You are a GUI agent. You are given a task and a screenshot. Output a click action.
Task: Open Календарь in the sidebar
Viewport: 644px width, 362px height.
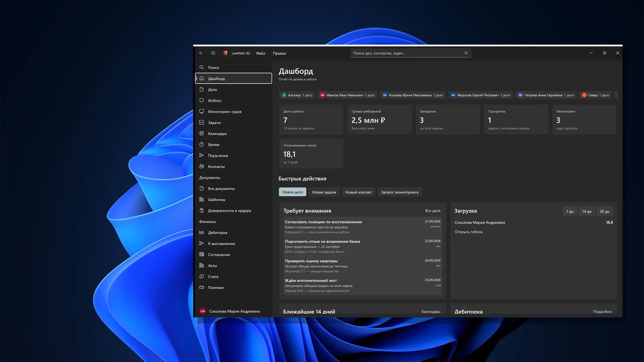click(233, 133)
